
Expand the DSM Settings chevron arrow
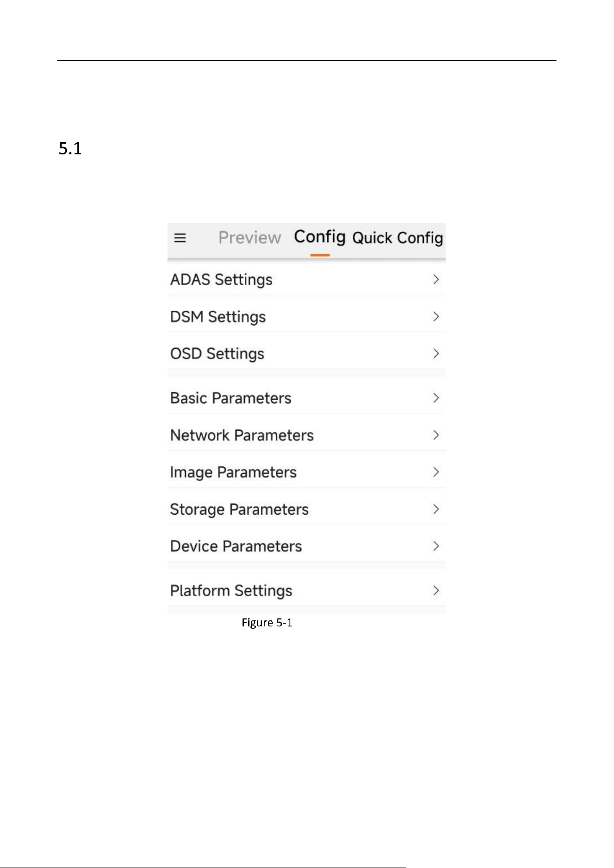point(436,316)
